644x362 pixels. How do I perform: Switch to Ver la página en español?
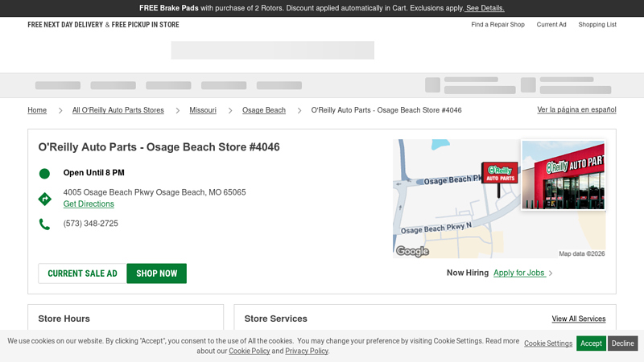click(576, 109)
